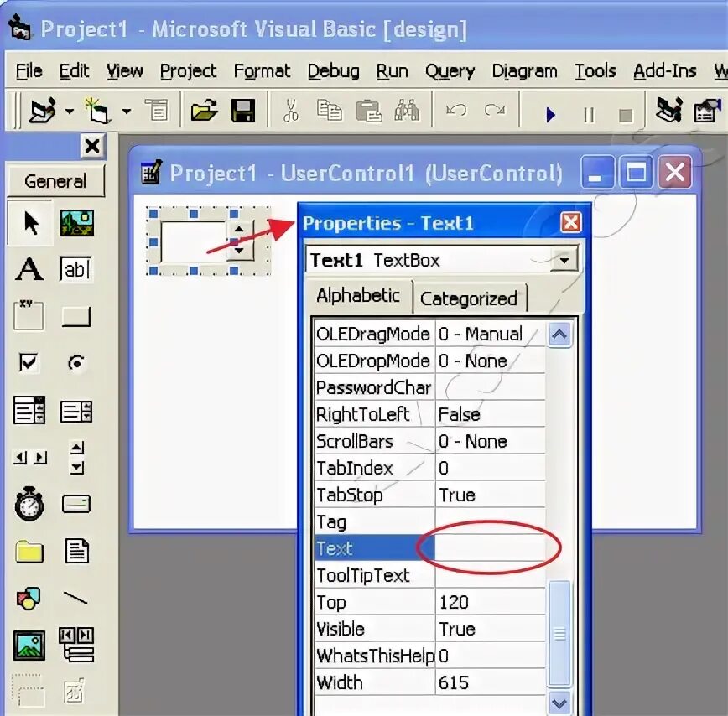Expand the Text1 TextBox object dropdown
This screenshot has height=716, width=728.
click(564, 260)
